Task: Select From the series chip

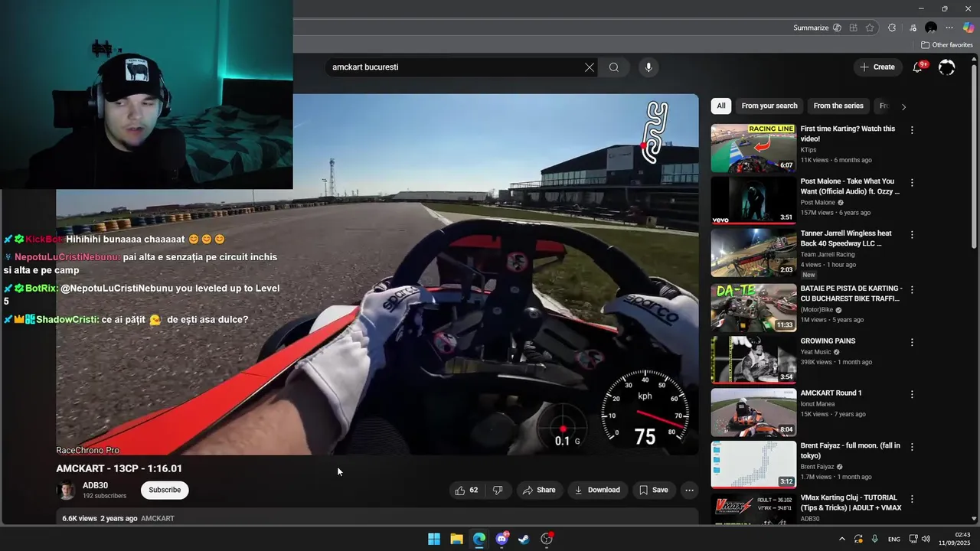Action: click(838, 106)
